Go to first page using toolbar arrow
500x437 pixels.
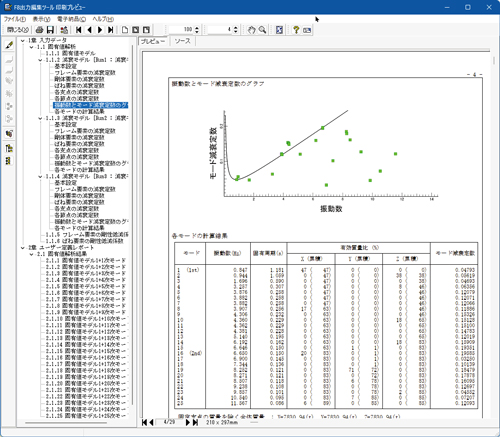79,30
